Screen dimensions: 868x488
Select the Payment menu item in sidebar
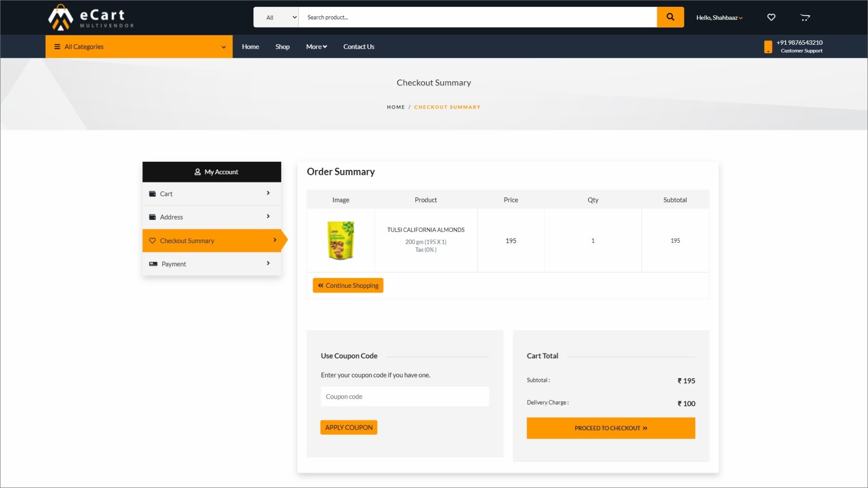tap(212, 263)
